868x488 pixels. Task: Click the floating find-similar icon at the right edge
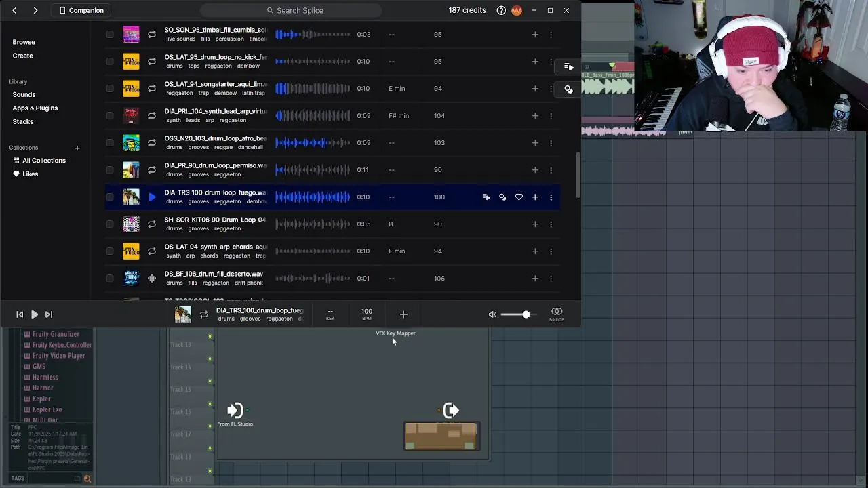pos(568,89)
